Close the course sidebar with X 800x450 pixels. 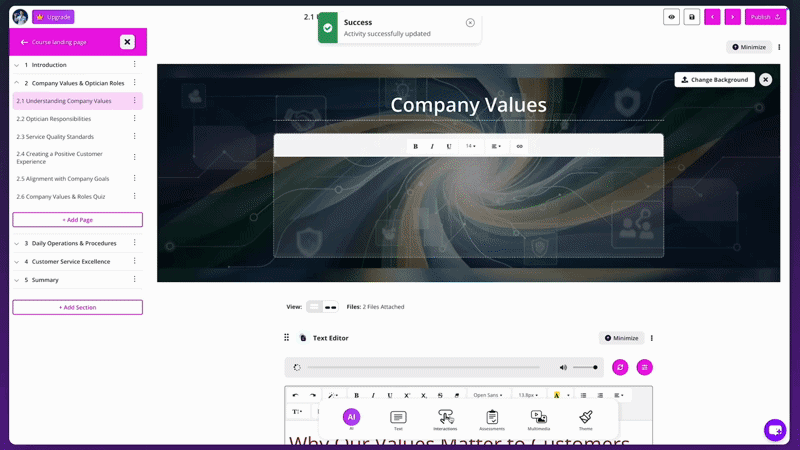(127, 42)
